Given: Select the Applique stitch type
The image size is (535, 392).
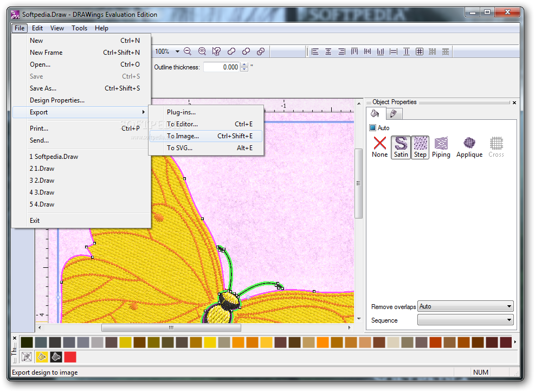Looking at the screenshot, I should click(469, 147).
